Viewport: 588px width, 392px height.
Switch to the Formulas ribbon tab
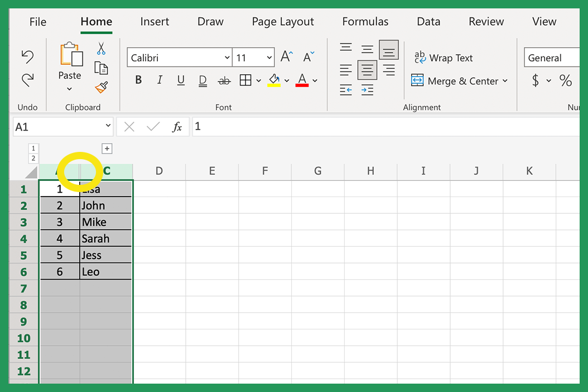click(365, 21)
